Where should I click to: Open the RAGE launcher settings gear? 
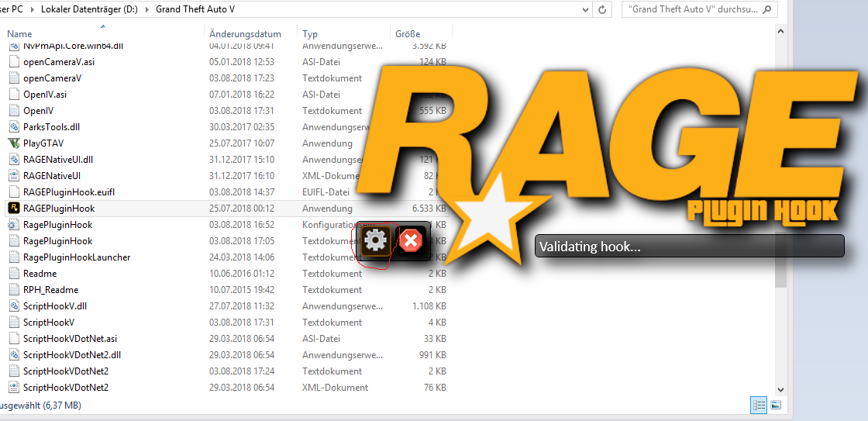(x=377, y=241)
